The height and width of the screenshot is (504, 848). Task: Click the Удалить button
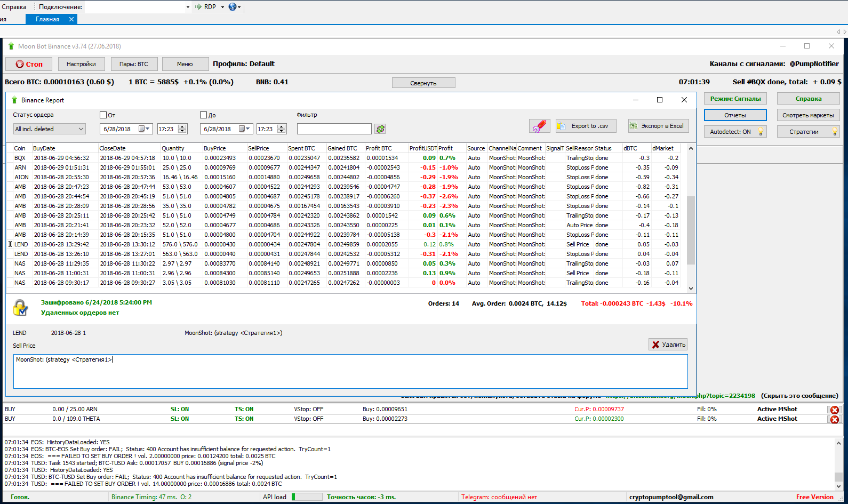[x=668, y=345]
